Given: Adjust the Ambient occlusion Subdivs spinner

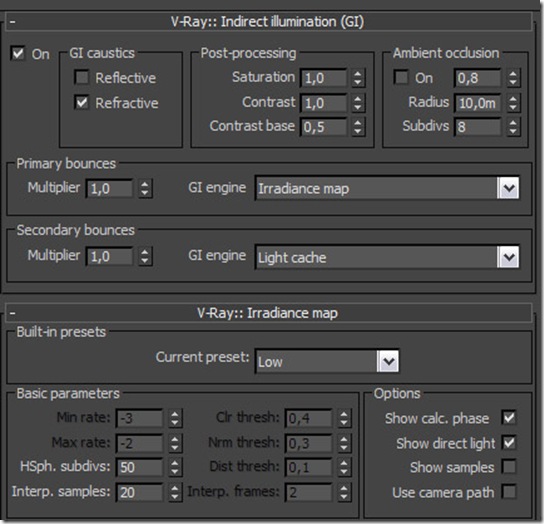Looking at the screenshot, I should [x=513, y=127].
